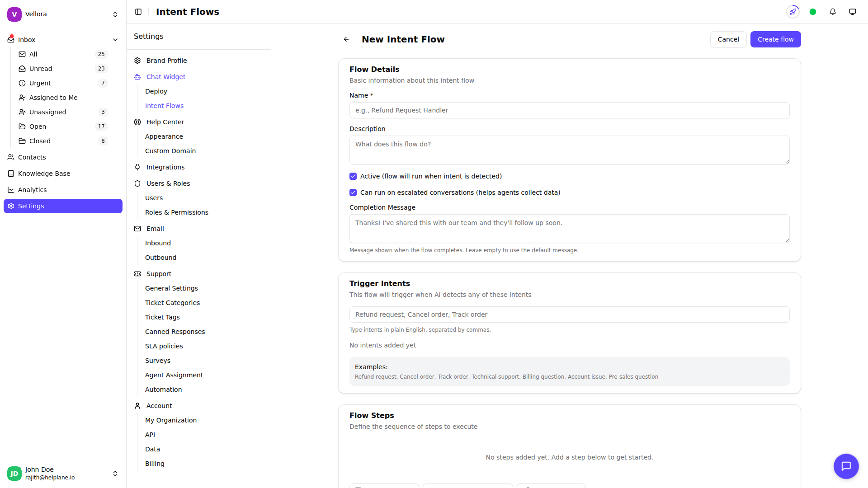Click the Users & Roles shield icon
Image resolution: width=868 pixels, height=488 pixels.
(x=137, y=183)
